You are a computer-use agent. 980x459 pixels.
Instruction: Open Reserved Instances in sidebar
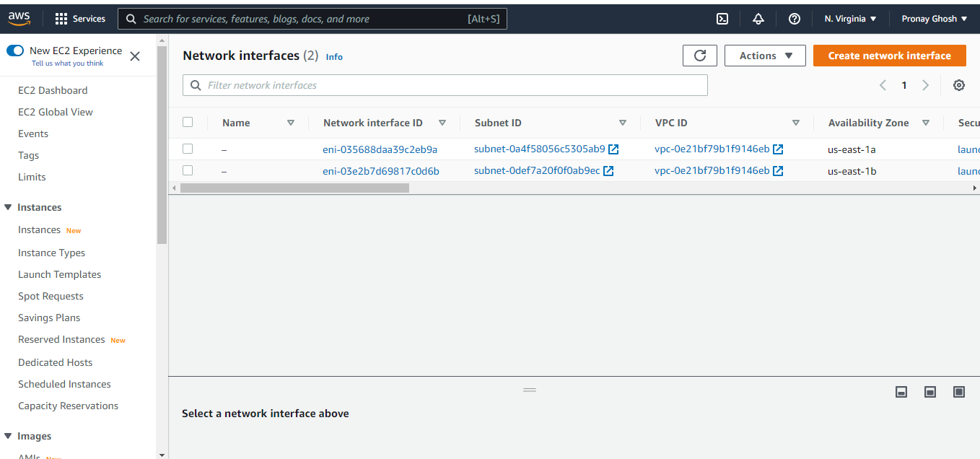(61, 339)
